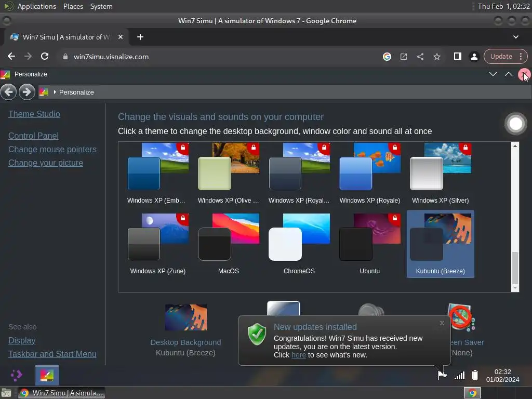Image resolution: width=532 pixels, height=399 pixels.
Task: Open Sounds settings speaker icon
Action: pyautogui.click(x=371, y=310)
